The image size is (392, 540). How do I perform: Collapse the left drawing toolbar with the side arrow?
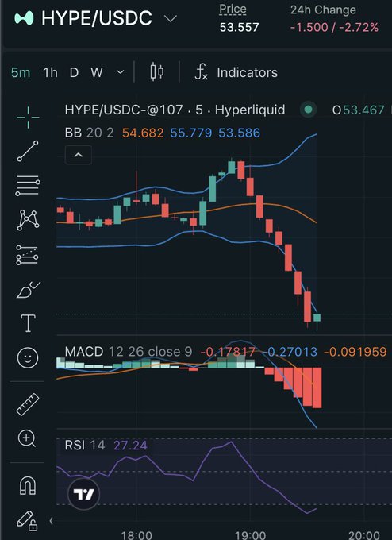point(51,521)
